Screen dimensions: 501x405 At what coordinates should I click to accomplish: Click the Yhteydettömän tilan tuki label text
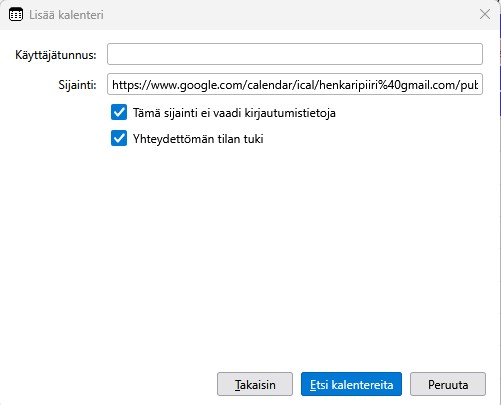click(x=198, y=139)
